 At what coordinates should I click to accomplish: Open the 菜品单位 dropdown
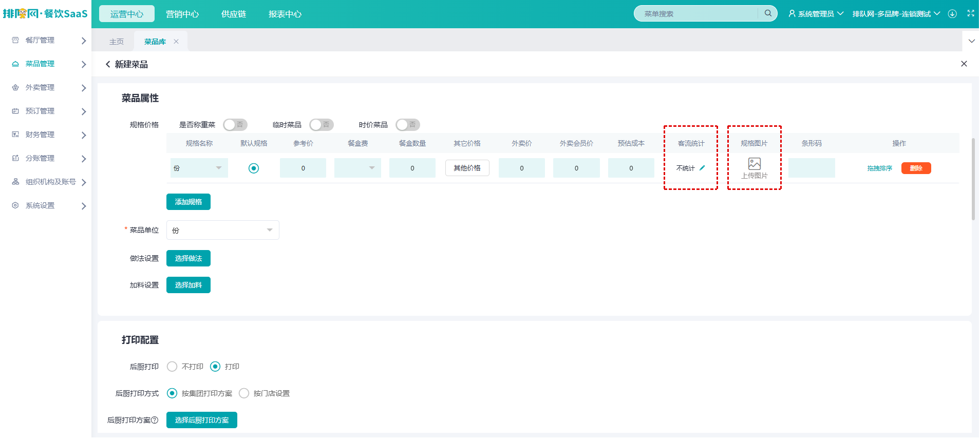click(x=223, y=230)
